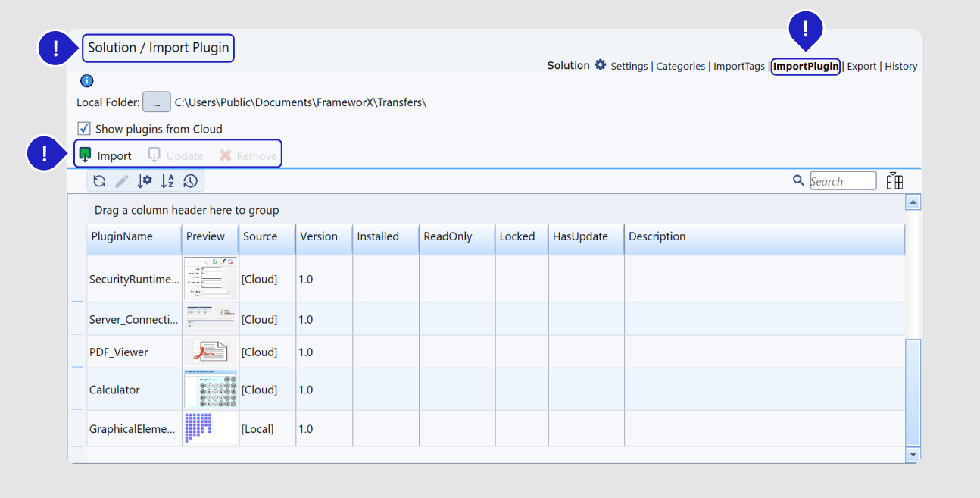Sort plugins alphabetically with A-Z icon
This screenshot has height=498, width=980.
(167, 181)
